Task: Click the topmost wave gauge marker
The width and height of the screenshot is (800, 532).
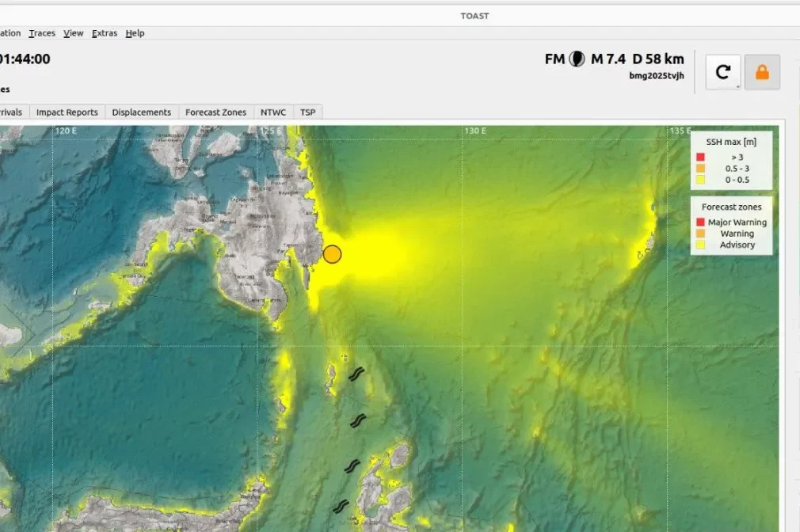Action: click(x=356, y=374)
